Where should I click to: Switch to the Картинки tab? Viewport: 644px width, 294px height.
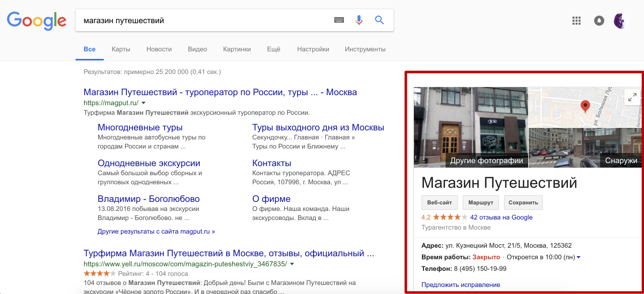click(x=237, y=49)
